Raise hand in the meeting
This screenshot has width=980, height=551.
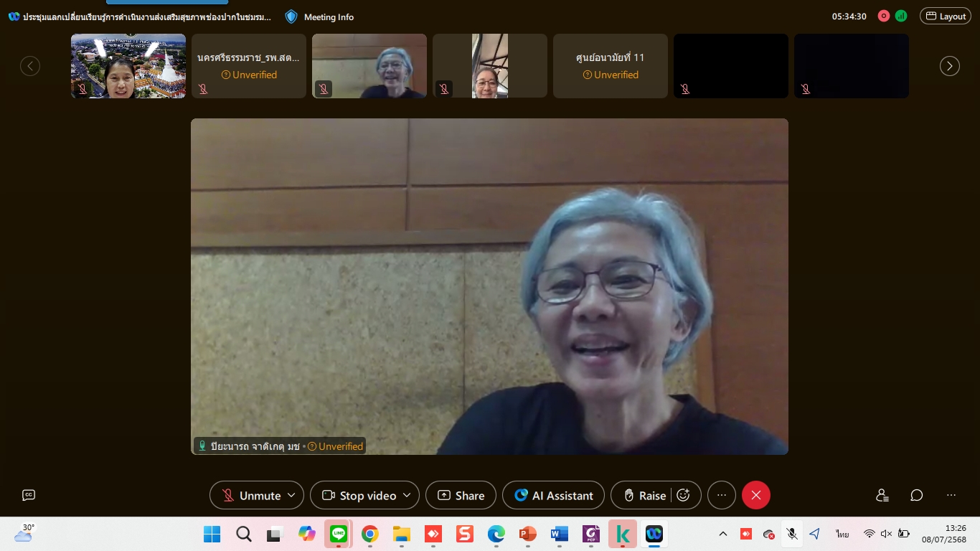pos(644,495)
